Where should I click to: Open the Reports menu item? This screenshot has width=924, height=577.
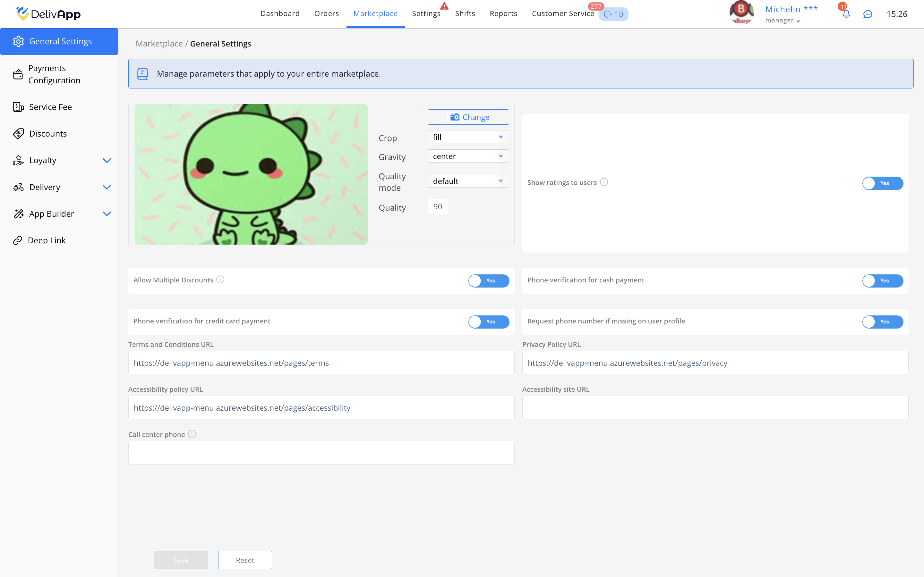point(503,14)
